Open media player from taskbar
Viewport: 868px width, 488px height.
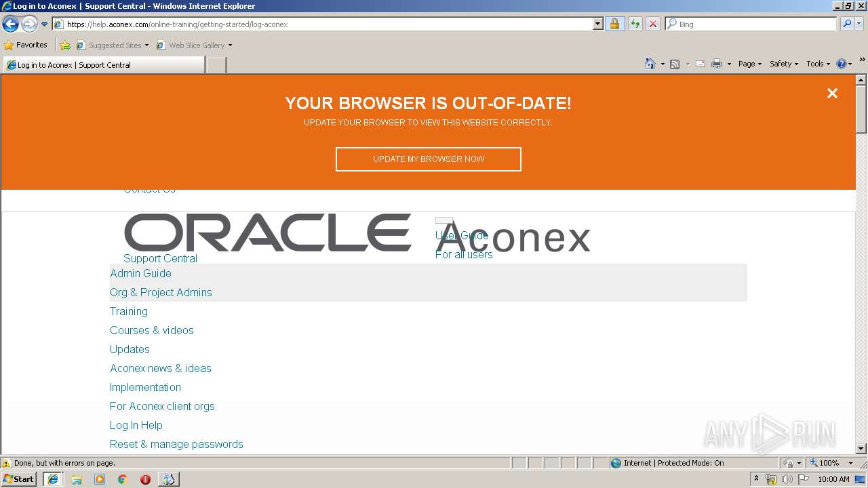(x=100, y=479)
